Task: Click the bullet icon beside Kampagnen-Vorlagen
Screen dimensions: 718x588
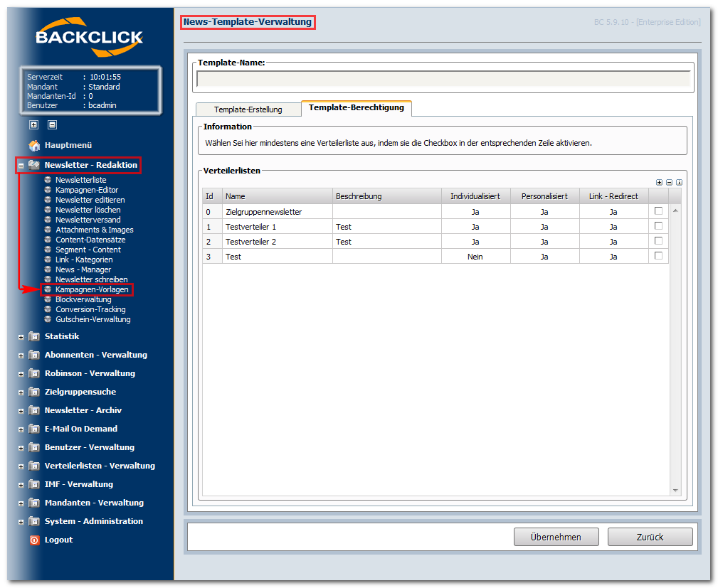Action: pos(48,290)
